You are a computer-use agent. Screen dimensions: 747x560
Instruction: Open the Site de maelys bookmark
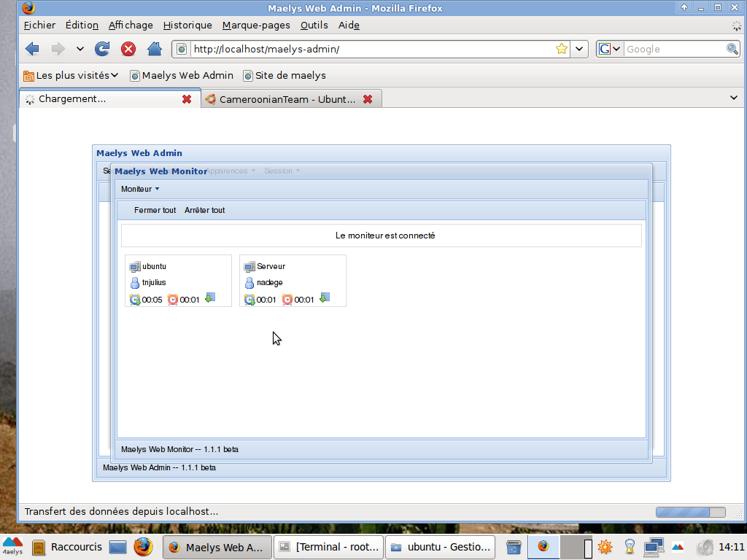tap(285, 75)
